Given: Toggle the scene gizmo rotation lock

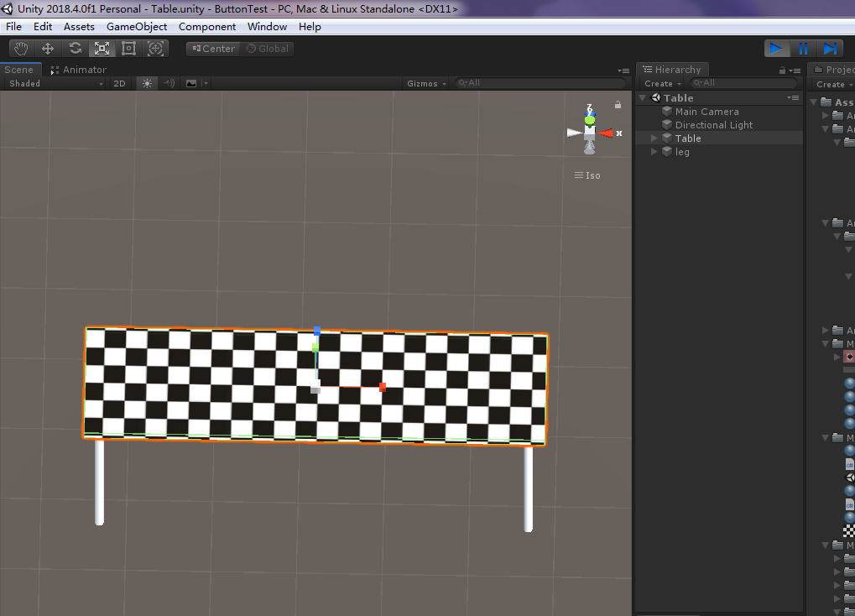Looking at the screenshot, I should pyautogui.click(x=618, y=105).
